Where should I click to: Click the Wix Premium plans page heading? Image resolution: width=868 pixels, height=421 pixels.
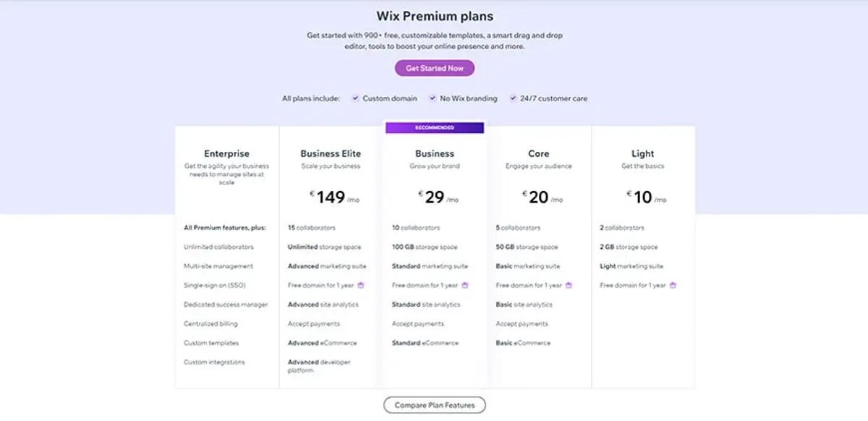click(434, 16)
